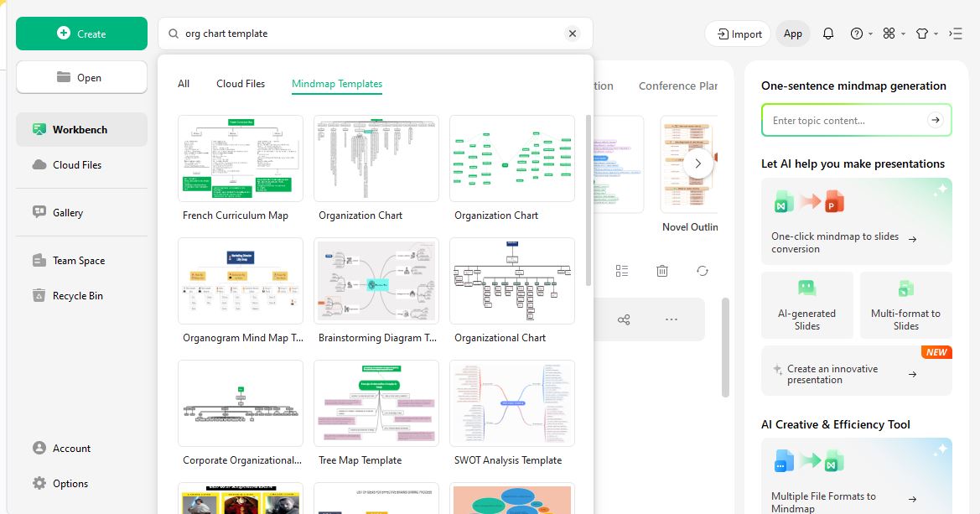Open Cloud Files in sidebar
Screen dimensions: 980x514
click(81, 165)
